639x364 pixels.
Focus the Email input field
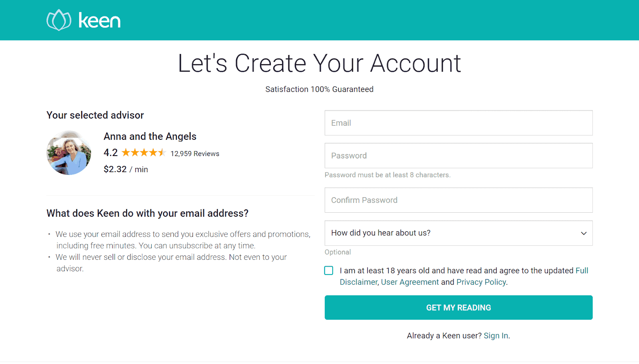pyautogui.click(x=458, y=123)
